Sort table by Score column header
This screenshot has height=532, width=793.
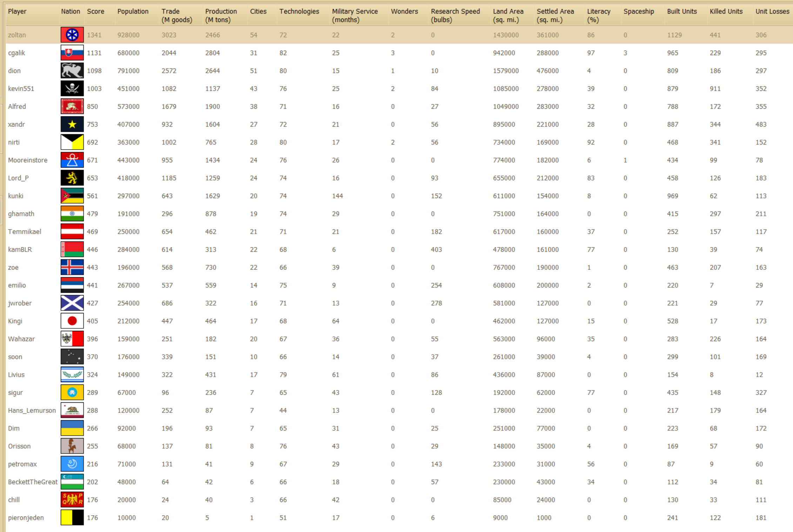95,12
